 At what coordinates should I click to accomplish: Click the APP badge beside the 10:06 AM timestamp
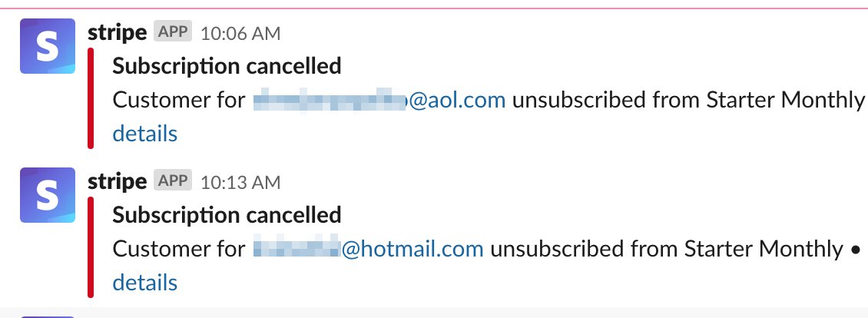pos(172,32)
